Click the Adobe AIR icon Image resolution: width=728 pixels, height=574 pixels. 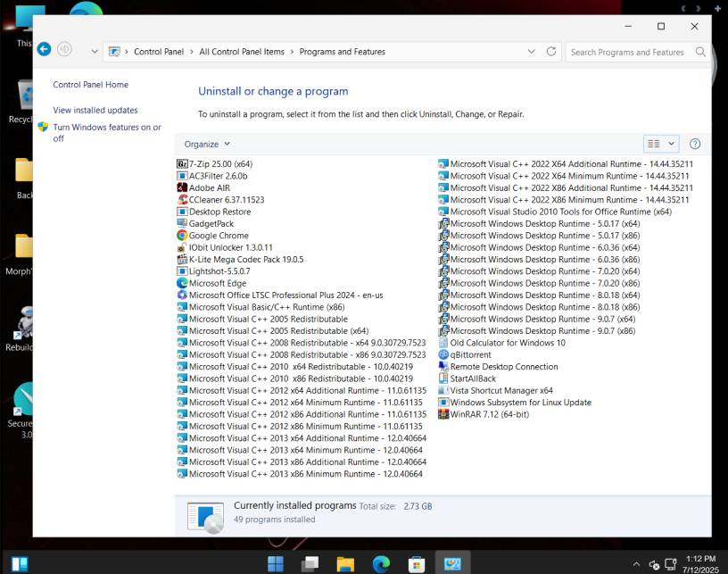[x=182, y=187]
